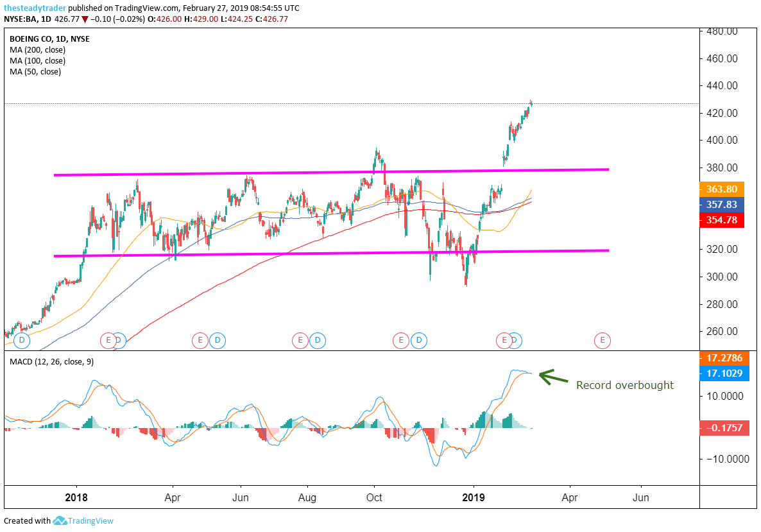
Task: Click the red −0.1757 histogram value tag
Action: tap(724, 427)
